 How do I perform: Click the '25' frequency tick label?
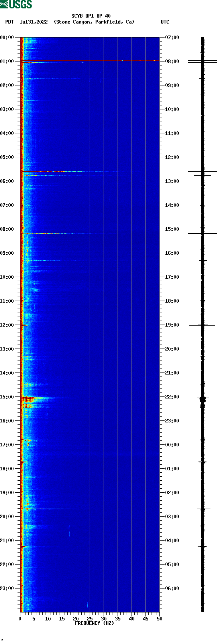90,619
